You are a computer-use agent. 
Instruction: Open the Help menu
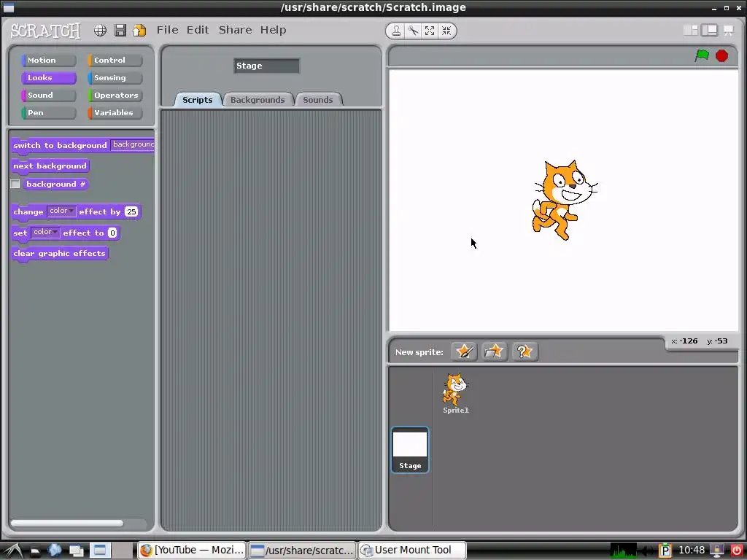coord(273,30)
